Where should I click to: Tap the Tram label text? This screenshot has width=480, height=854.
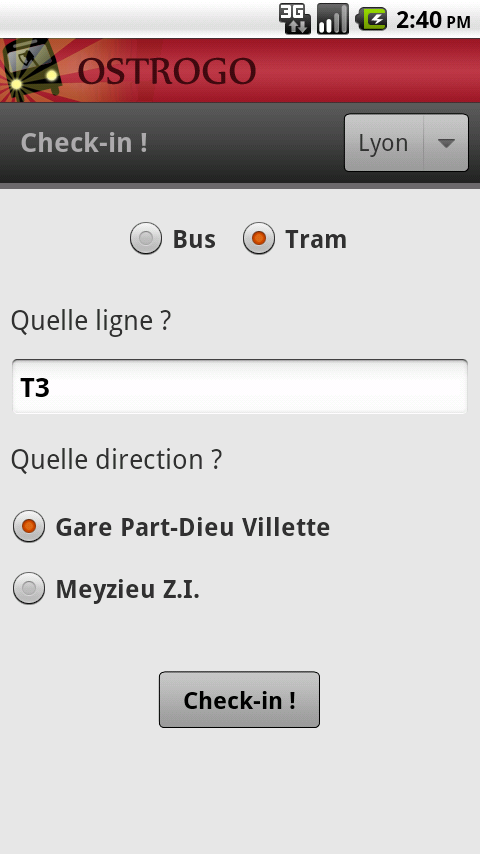(316, 239)
